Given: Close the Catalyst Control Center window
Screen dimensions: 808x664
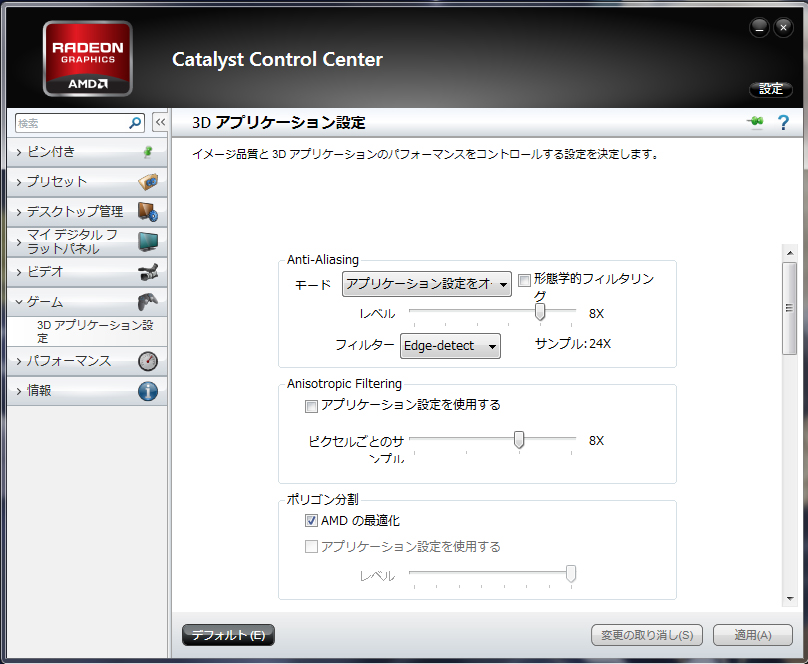Looking at the screenshot, I should 783,28.
